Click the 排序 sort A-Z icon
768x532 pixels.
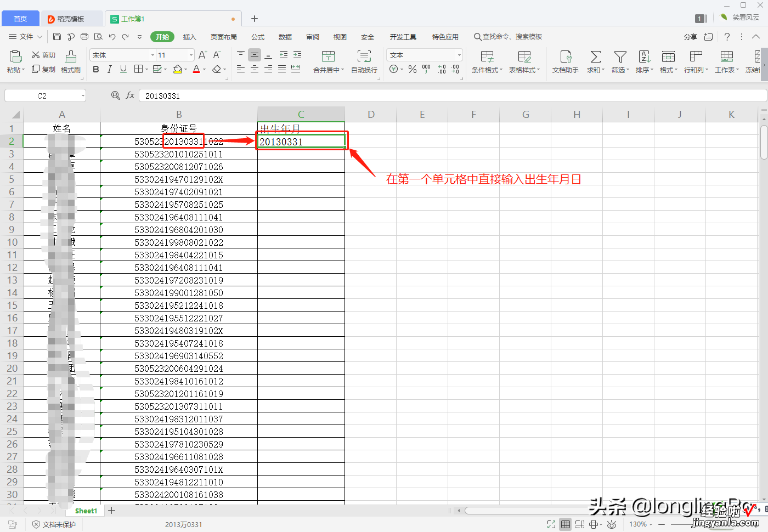(x=644, y=56)
